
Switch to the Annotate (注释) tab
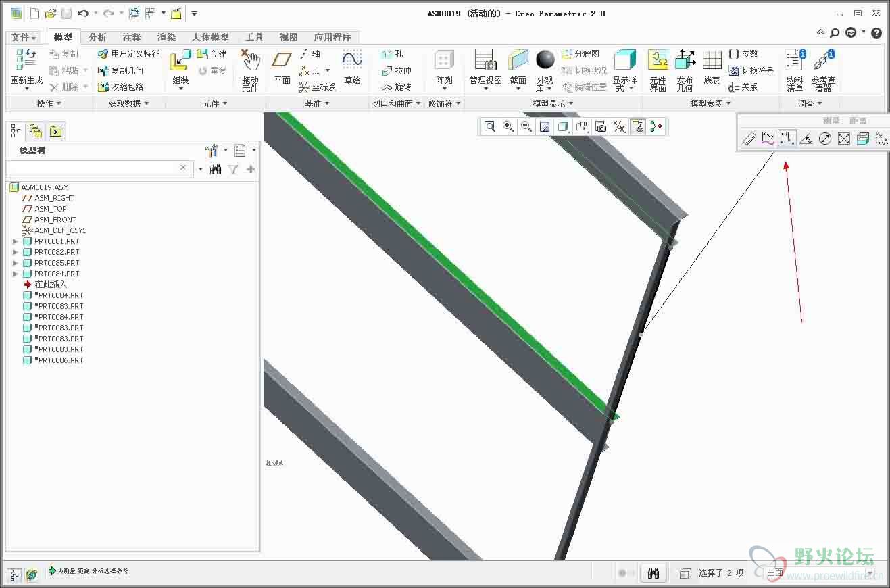point(132,37)
